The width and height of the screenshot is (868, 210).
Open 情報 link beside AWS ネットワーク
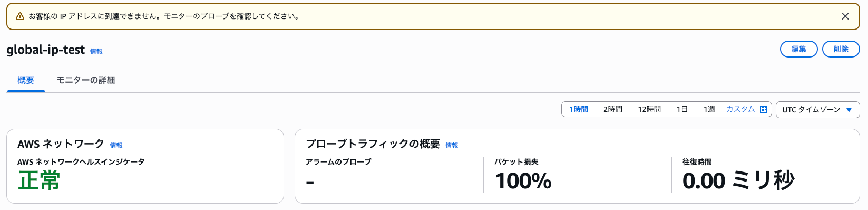pos(116,146)
